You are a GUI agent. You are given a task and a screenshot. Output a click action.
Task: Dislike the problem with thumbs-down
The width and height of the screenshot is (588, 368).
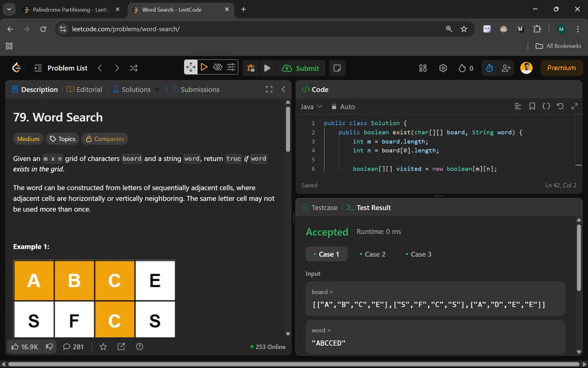pos(49,346)
